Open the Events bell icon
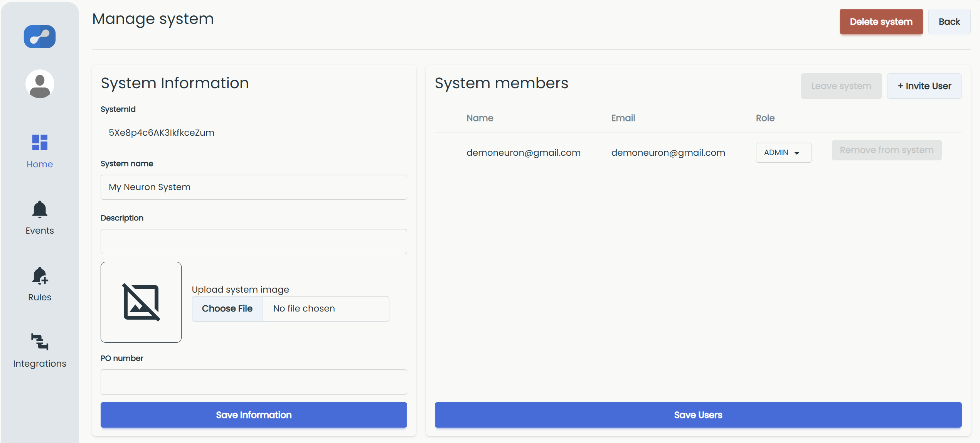Screen dimensions: 980x443 [40, 209]
